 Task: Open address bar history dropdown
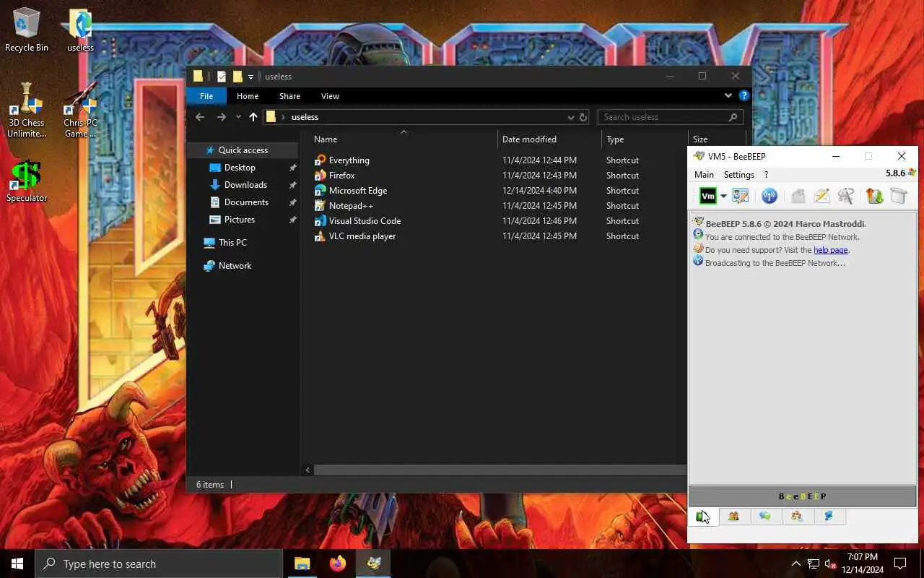(x=570, y=117)
